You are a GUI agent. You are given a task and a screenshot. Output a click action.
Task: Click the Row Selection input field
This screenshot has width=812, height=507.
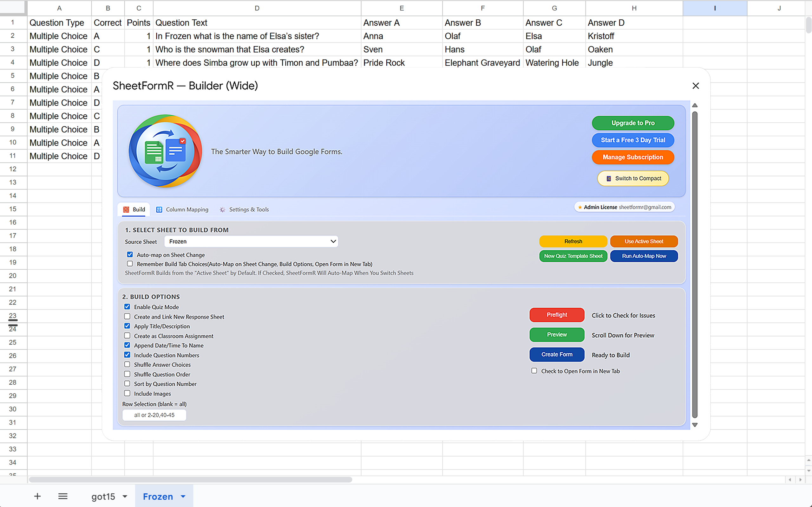pos(154,415)
